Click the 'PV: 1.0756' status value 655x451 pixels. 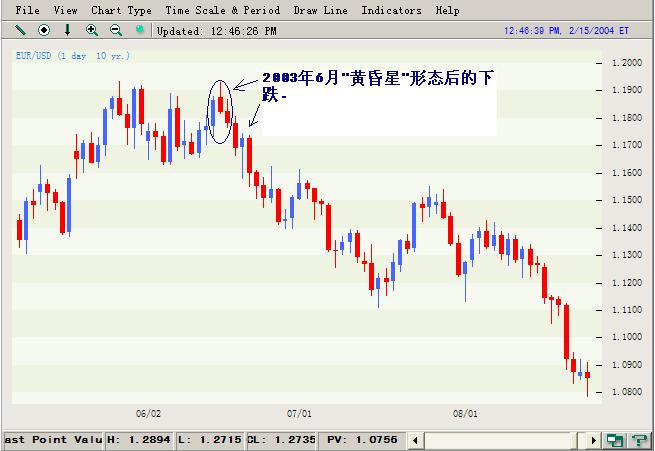pyautogui.click(x=362, y=440)
